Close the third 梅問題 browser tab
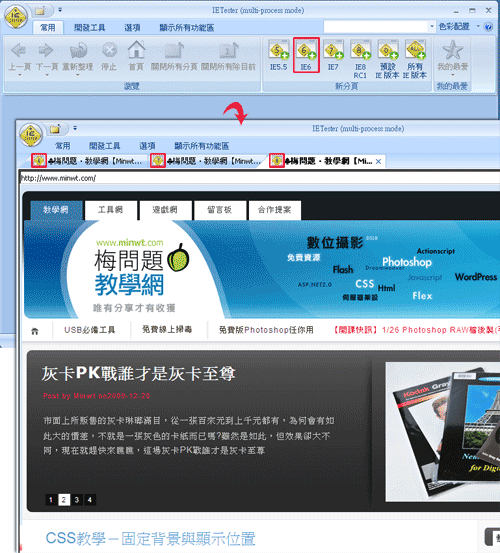 point(378,161)
